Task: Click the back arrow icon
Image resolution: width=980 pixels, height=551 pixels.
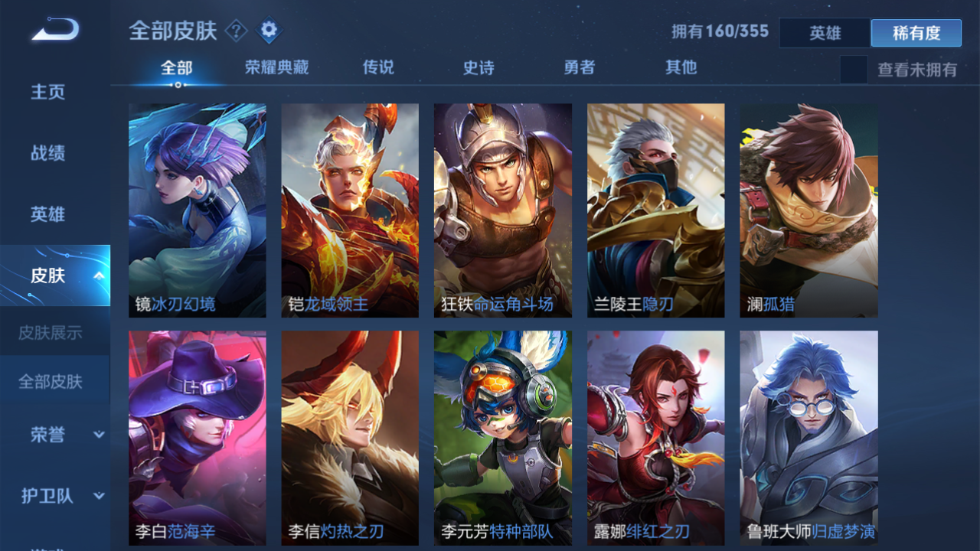Action: 55,31
